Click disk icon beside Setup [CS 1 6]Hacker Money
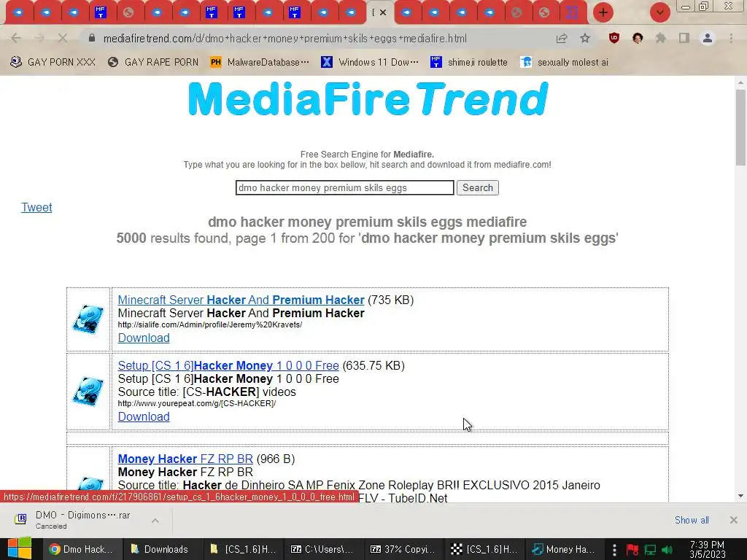Screen dimensions: 747x560 tap(88, 392)
